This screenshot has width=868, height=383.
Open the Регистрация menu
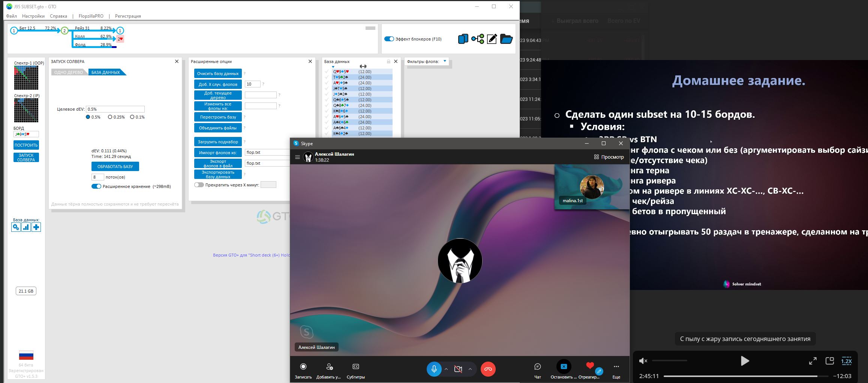click(128, 16)
